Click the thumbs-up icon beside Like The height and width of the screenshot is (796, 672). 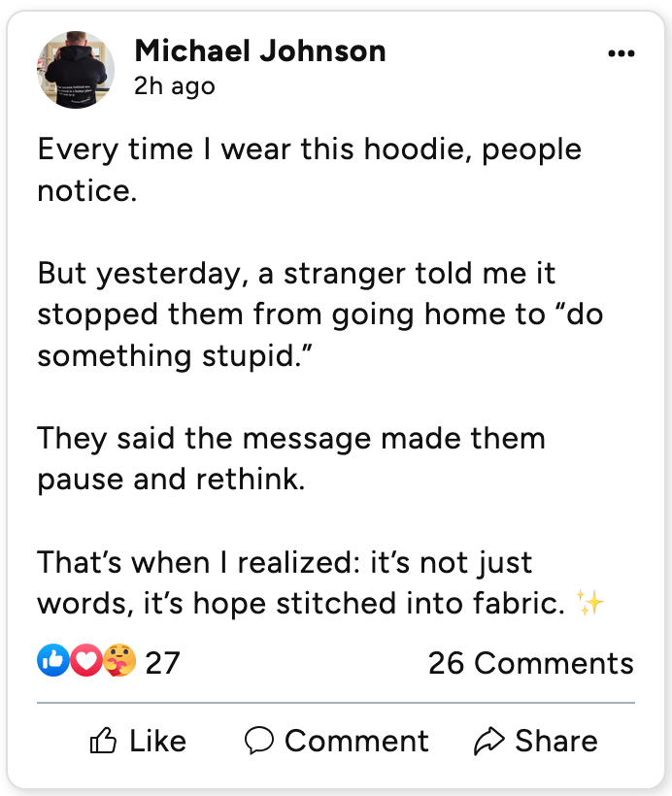[103, 742]
